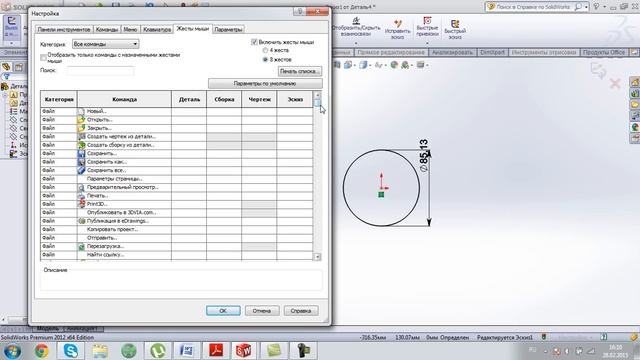The image size is (640, 360).
Task: Click the Создать чертеж из детали icon
Action: click(81, 137)
